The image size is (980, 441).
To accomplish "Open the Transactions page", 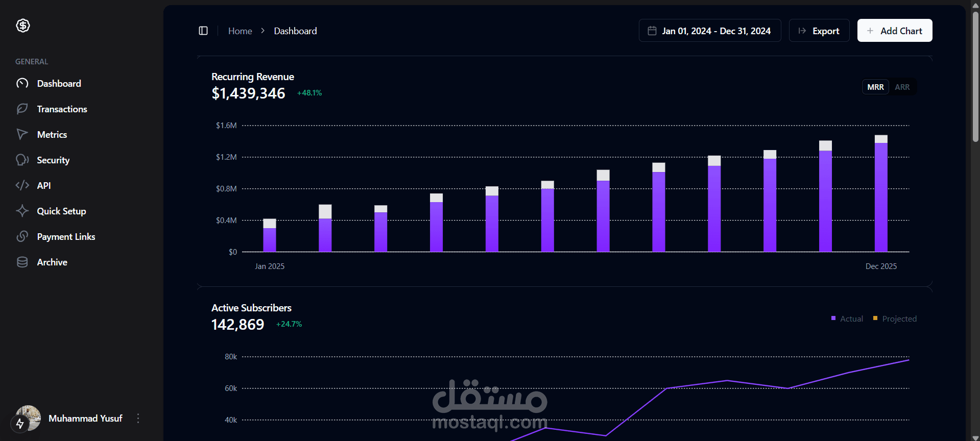I will click(x=62, y=109).
